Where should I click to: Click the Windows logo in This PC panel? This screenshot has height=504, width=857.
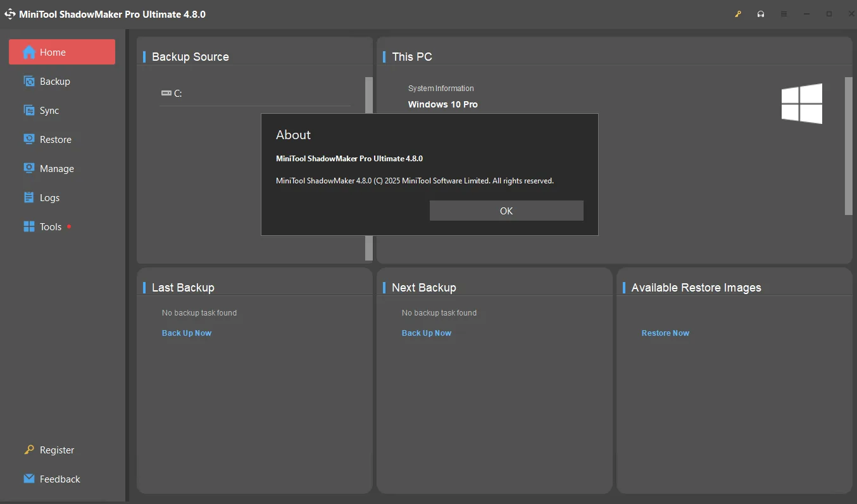point(802,103)
